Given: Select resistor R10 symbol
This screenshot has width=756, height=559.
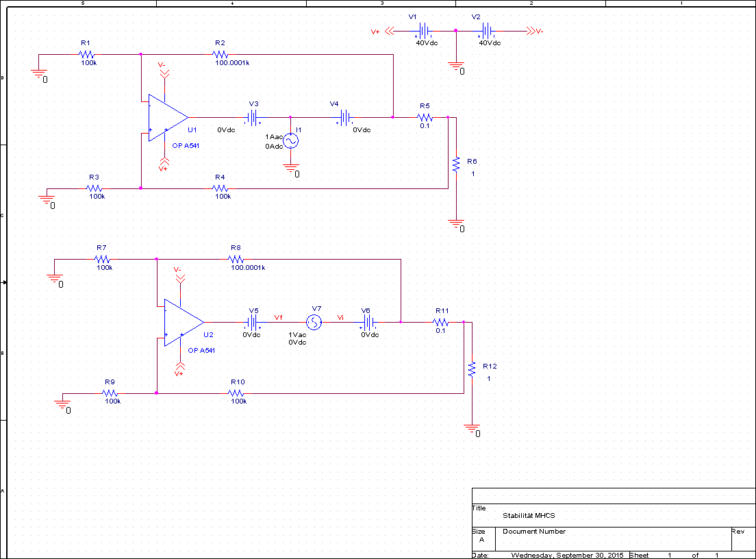Looking at the screenshot, I should pyautogui.click(x=236, y=393).
